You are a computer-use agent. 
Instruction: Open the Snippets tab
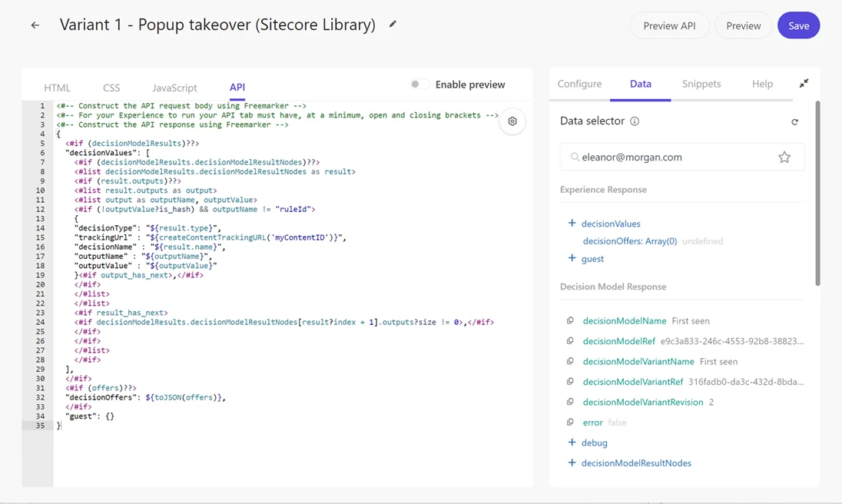[701, 84]
